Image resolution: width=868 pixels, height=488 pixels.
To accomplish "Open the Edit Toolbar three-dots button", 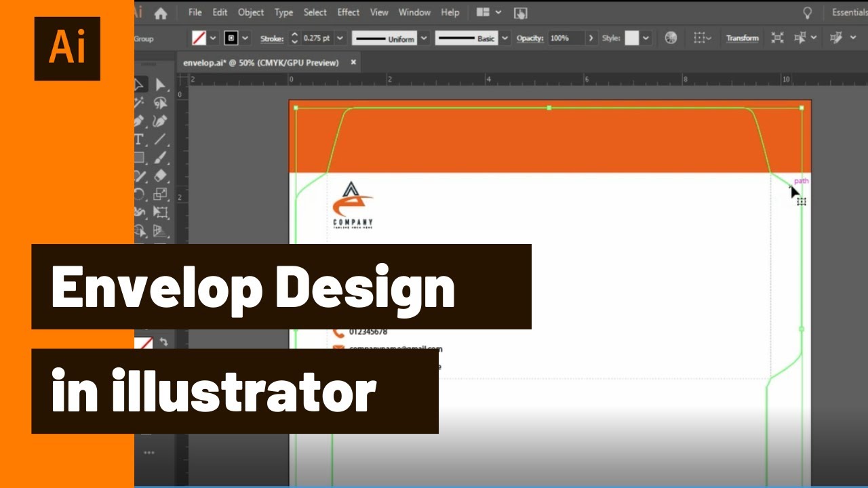I will pos(149,453).
